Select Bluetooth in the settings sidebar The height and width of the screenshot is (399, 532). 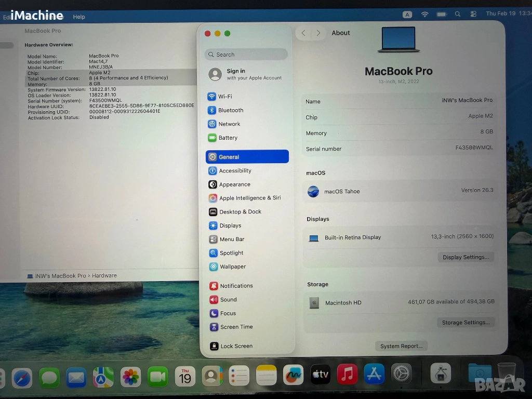[230, 110]
